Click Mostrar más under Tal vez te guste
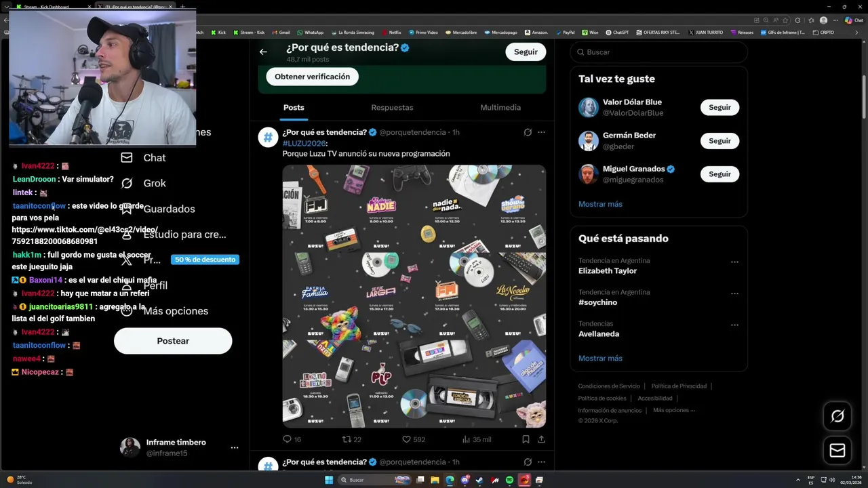868x488 pixels. click(x=600, y=204)
